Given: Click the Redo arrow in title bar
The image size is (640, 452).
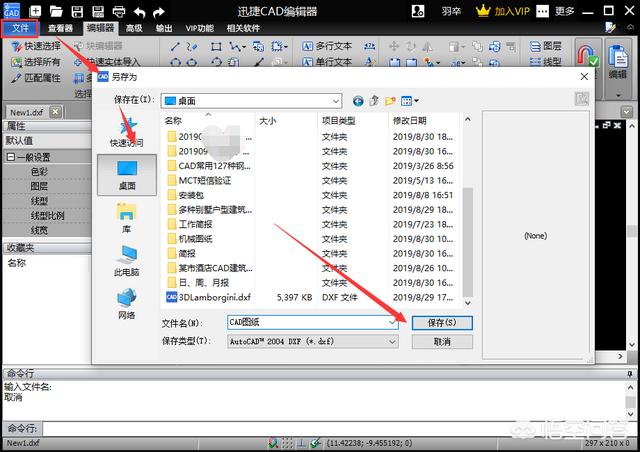Looking at the screenshot, I should point(158,12).
